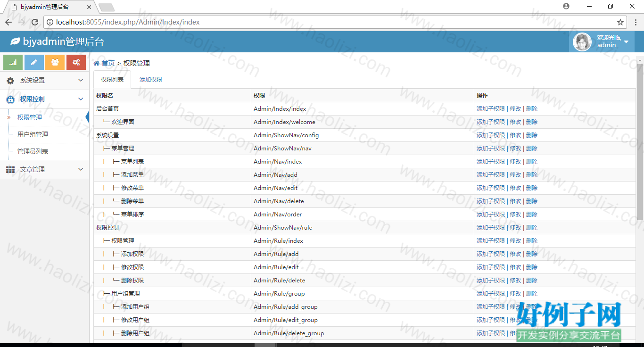Click 添加子权限 for 后台首页 row
Screen dimensions: 644x347
point(491,109)
